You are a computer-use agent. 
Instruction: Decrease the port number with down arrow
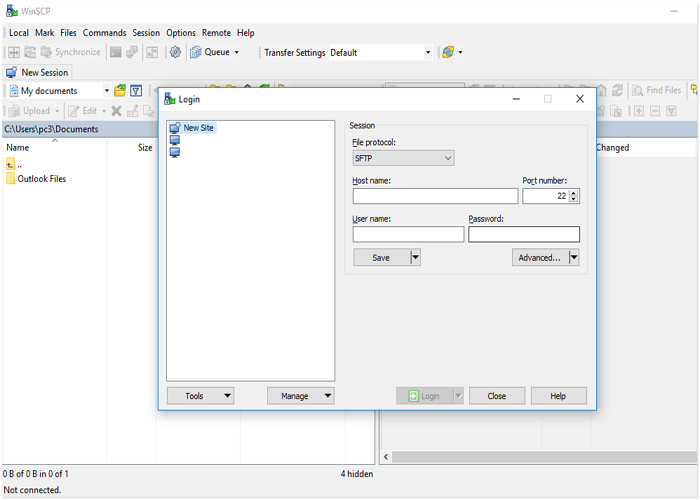pos(574,199)
